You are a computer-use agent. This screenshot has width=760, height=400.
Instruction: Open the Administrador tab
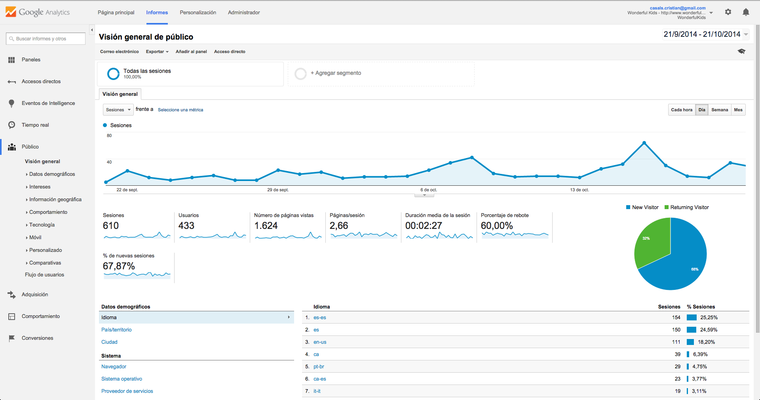point(244,13)
